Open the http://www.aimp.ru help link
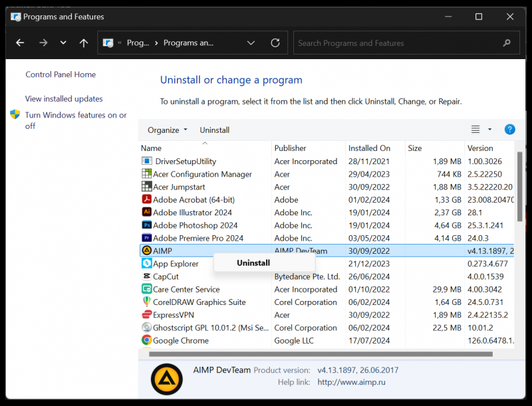Viewport: 532px width, 406px height. (x=351, y=382)
